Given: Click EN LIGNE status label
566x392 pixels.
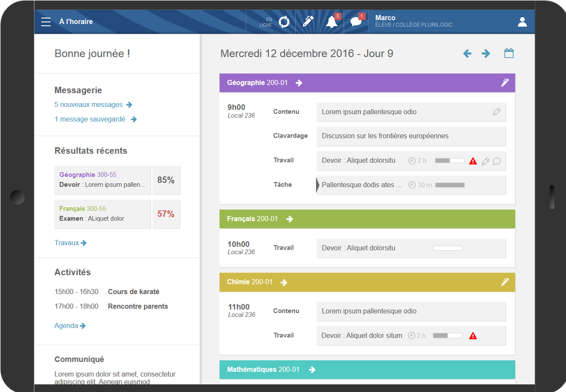Looking at the screenshot, I should 265,22.
